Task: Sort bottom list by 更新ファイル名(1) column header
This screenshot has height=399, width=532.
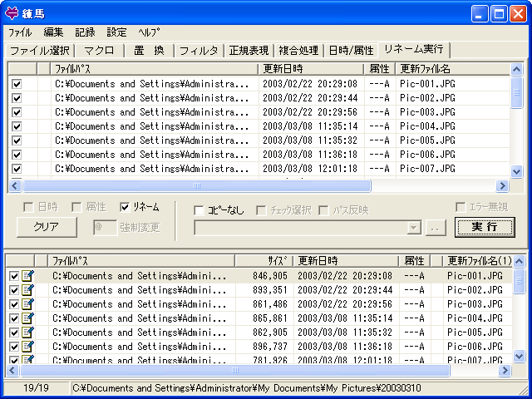Action: pos(479,261)
